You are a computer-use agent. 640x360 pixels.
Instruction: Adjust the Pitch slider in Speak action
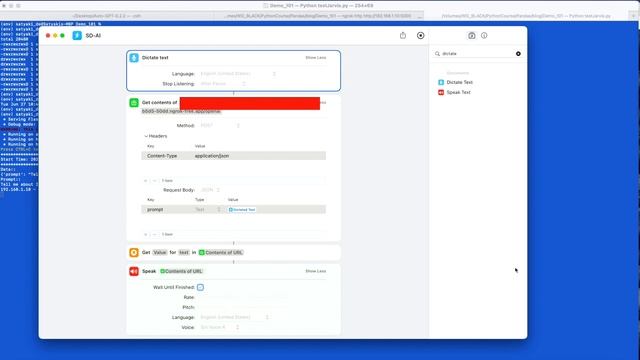click(243, 307)
